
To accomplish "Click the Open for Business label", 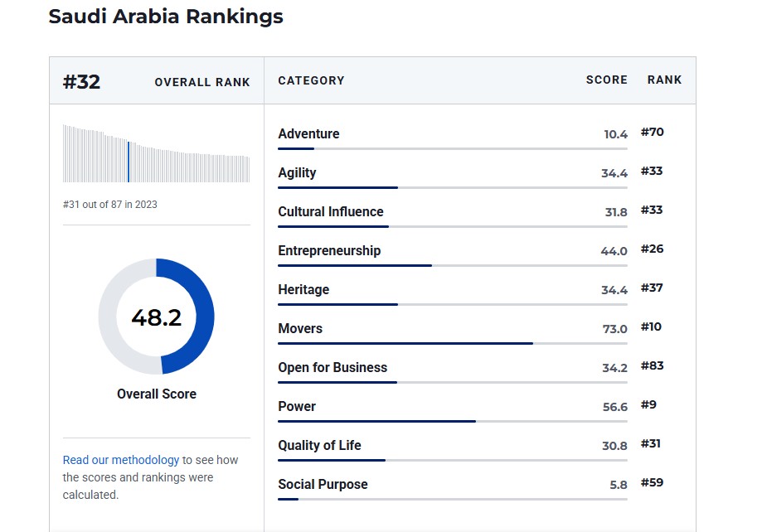I will [333, 368].
